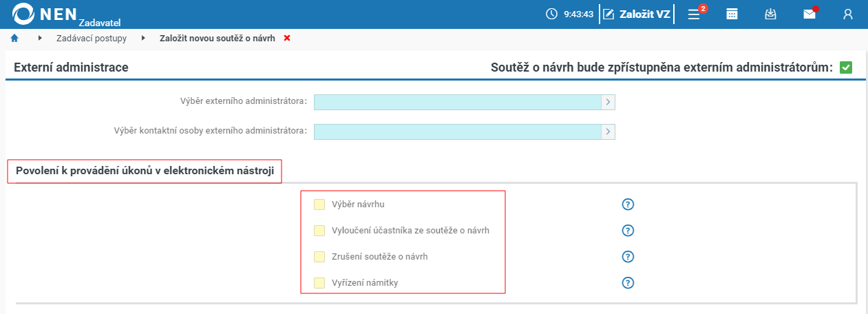Image resolution: width=868 pixels, height=314 pixels.
Task: Go to the home breadcrumb icon
Action: click(x=14, y=39)
